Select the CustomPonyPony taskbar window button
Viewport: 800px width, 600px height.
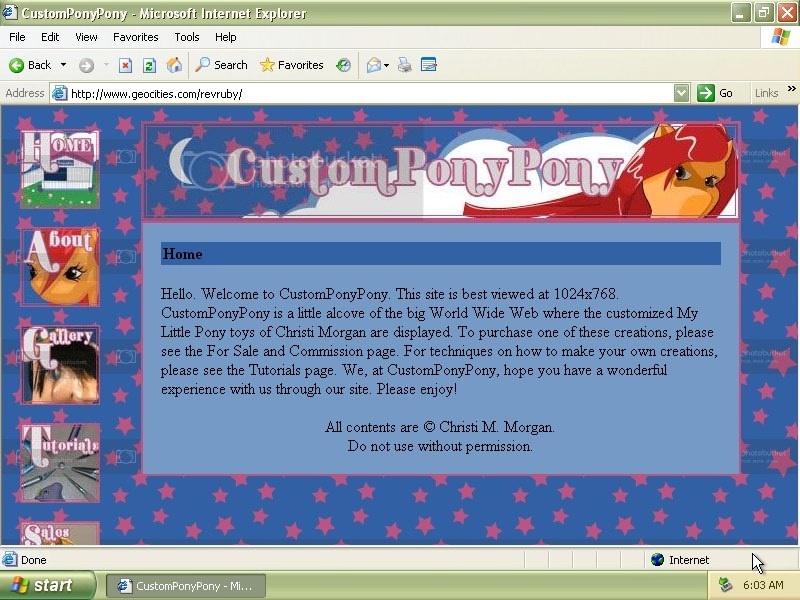pos(186,586)
